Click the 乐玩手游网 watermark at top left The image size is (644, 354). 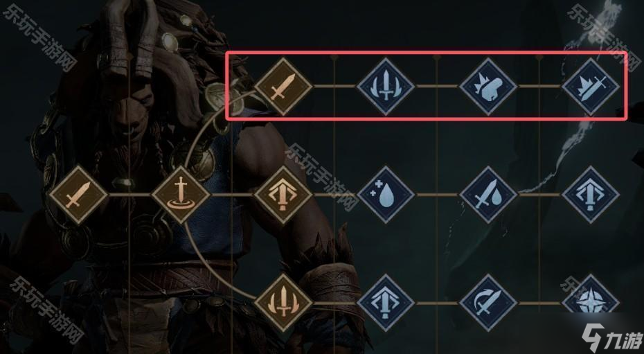coord(39,38)
